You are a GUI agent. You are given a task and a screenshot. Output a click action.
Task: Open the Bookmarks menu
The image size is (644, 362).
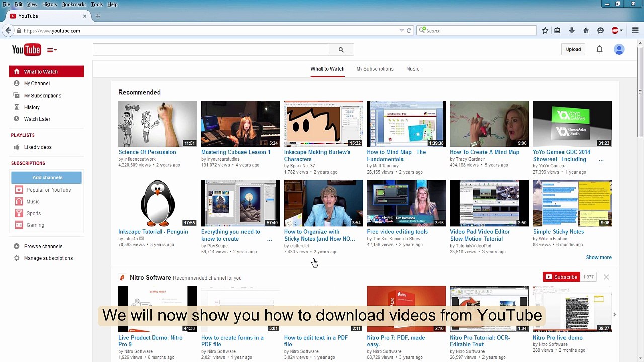(74, 4)
